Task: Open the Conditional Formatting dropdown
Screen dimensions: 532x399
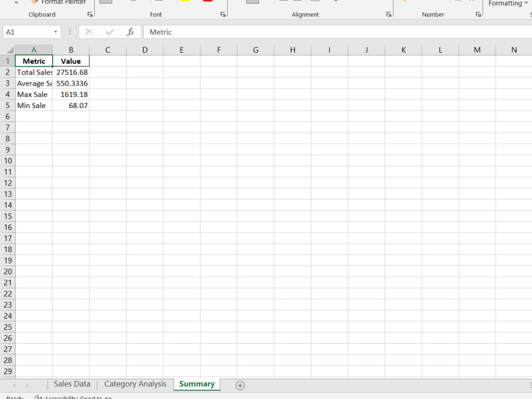Action: (x=508, y=3)
